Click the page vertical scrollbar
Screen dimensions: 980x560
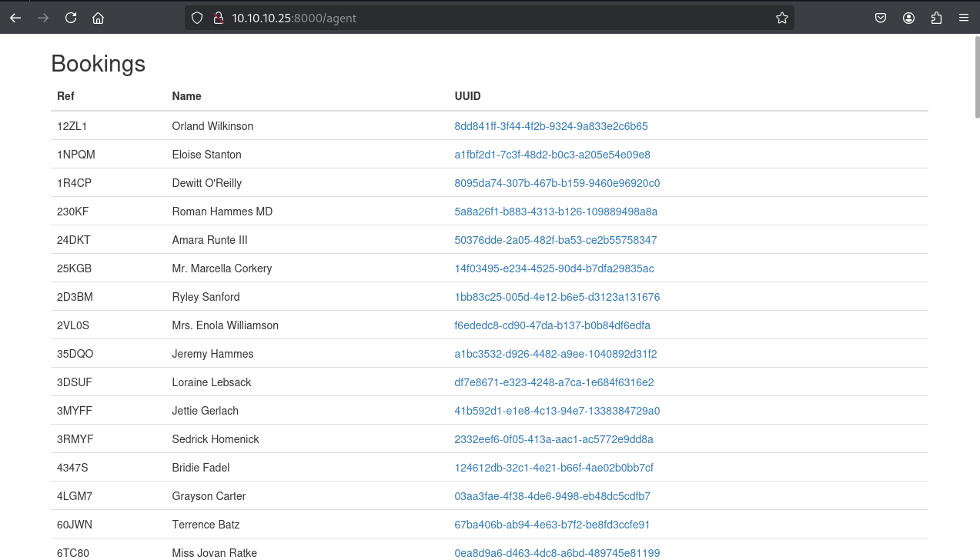coord(976,77)
